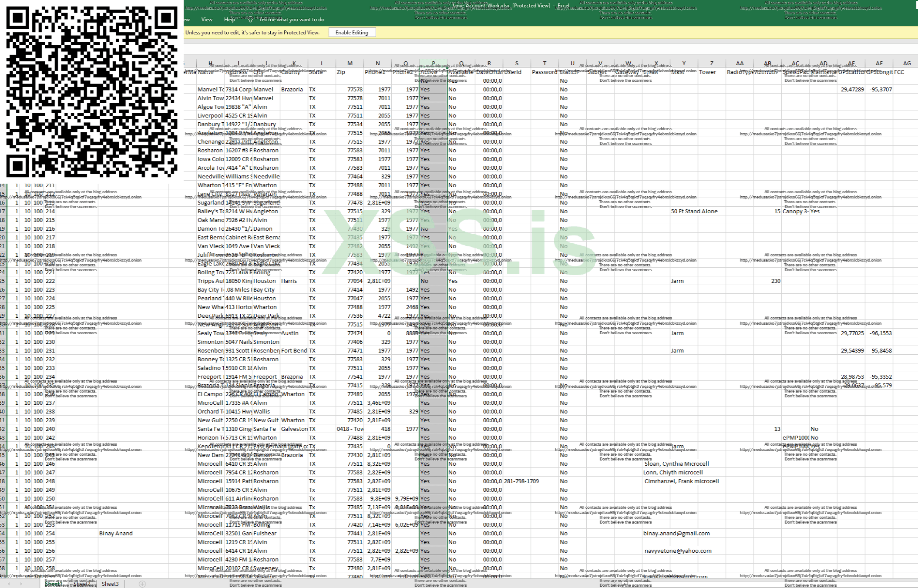The height and width of the screenshot is (588, 918).
Task: Select column P header
Action: click(x=433, y=64)
